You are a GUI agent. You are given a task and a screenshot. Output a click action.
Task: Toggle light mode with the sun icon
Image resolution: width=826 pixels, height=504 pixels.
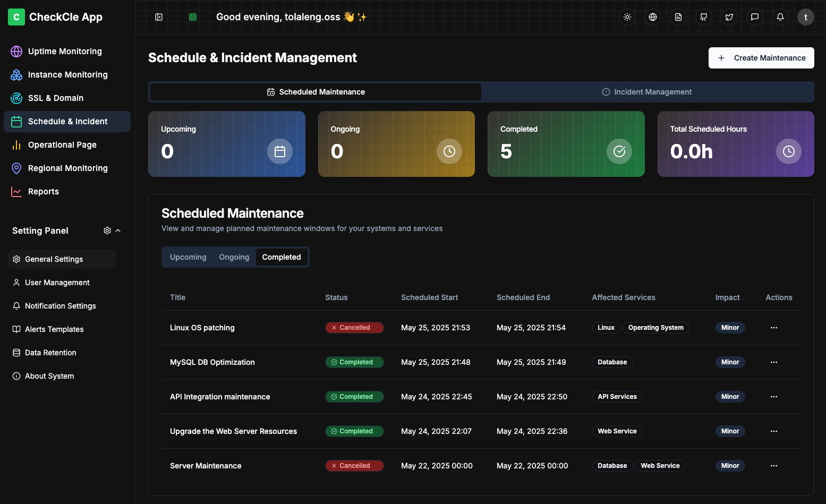click(x=627, y=16)
